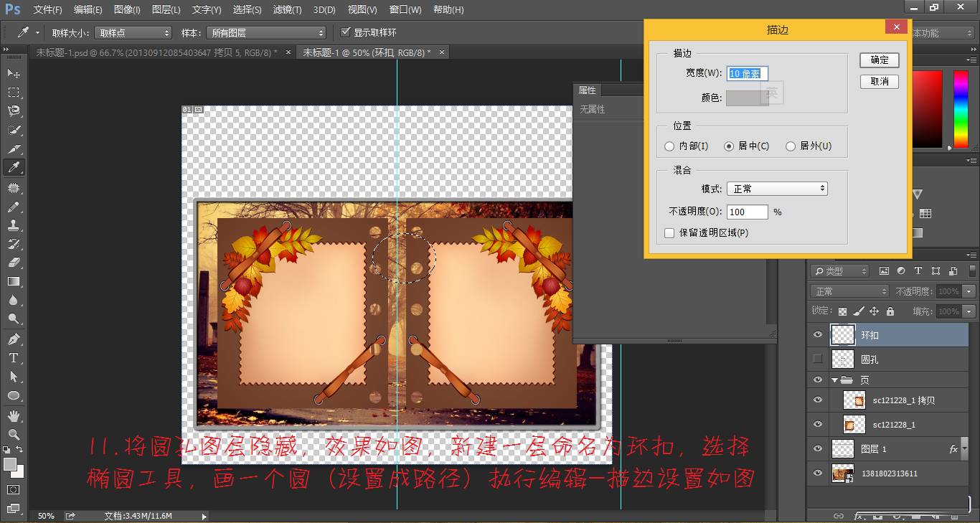
Task: Select the Hand tool
Action: pyautogui.click(x=14, y=415)
